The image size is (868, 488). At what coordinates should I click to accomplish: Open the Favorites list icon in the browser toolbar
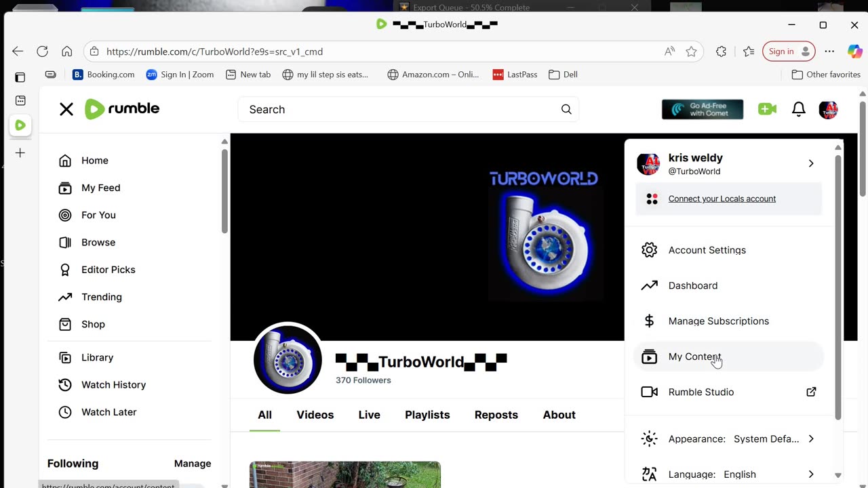pyautogui.click(x=749, y=52)
